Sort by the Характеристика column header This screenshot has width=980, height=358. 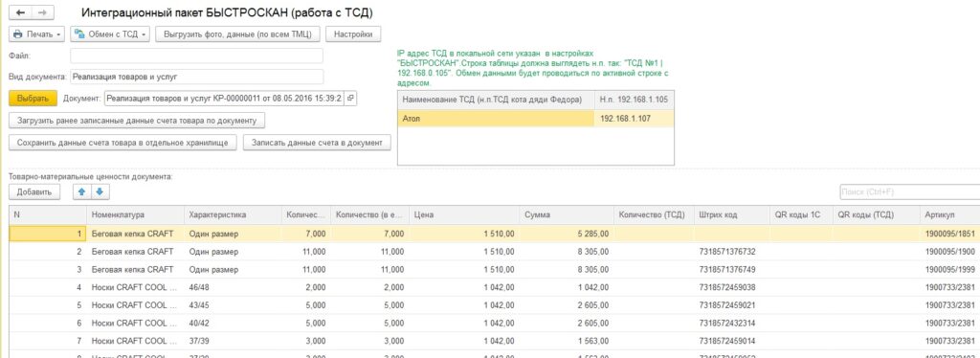[x=233, y=215]
